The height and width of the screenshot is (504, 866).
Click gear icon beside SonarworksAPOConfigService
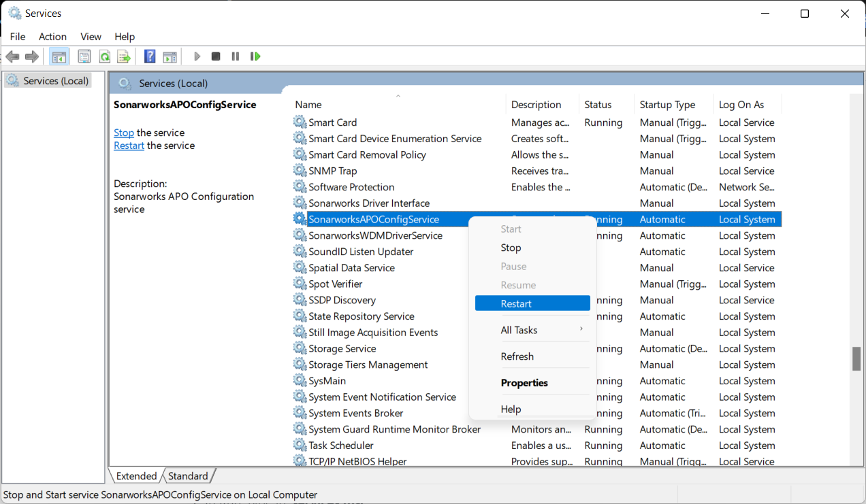300,219
